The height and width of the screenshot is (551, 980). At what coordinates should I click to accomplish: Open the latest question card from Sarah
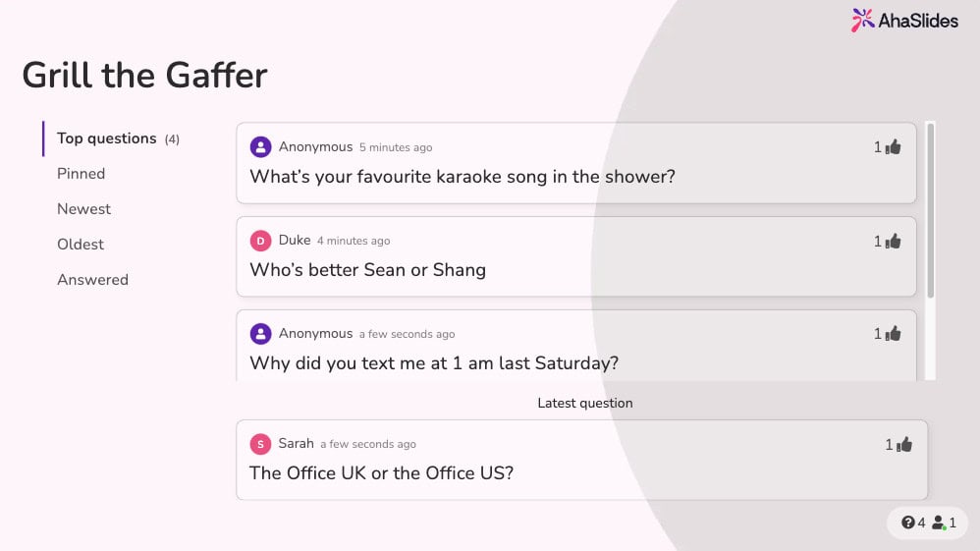coord(582,460)
